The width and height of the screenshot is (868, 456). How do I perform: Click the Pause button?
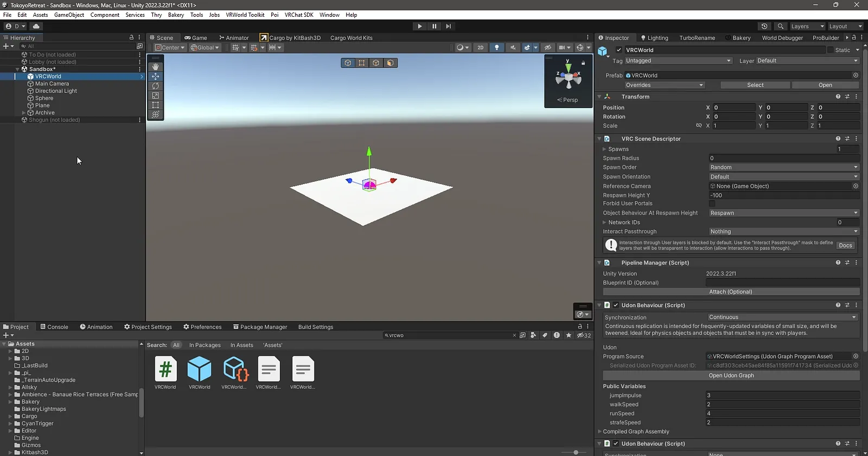[434, 26]
